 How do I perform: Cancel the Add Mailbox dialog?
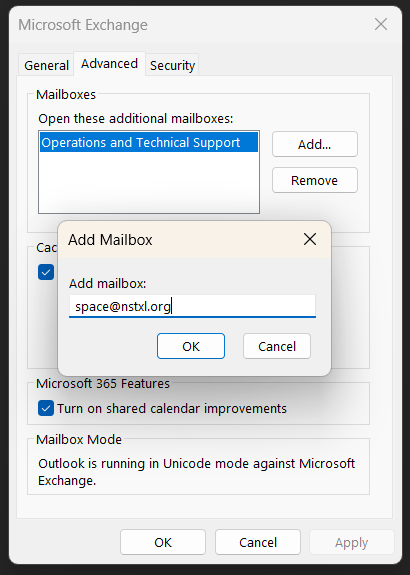tap(277, 346)
